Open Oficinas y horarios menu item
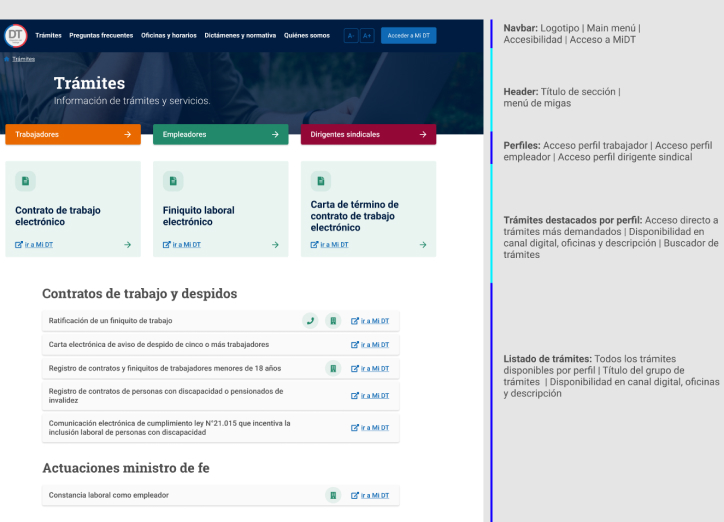The height and width of the screenshot is (522, 724). 169,36
